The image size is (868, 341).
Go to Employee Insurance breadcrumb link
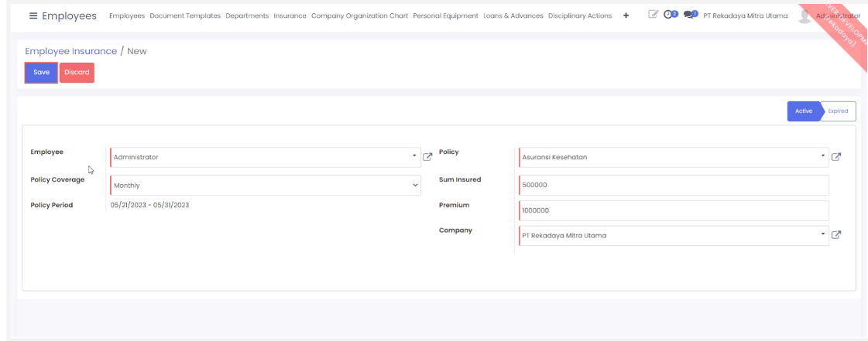(70, 51)
